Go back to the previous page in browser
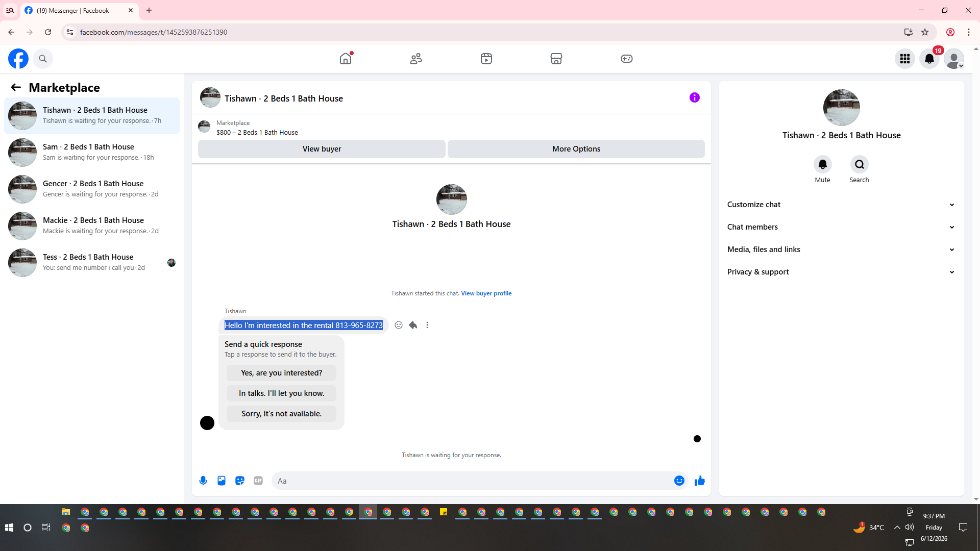 pyautogui.click(x=11, y=32)
